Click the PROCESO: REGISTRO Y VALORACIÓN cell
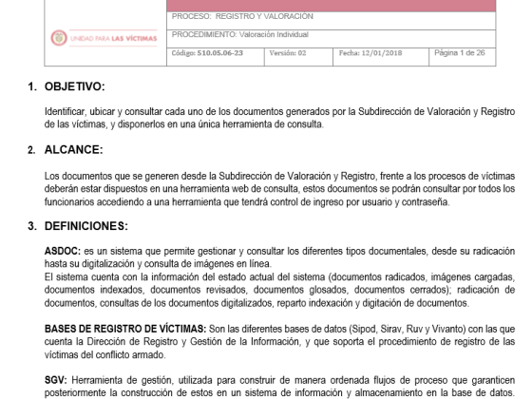The image size is (532, 399). click(x=332, y=21)
